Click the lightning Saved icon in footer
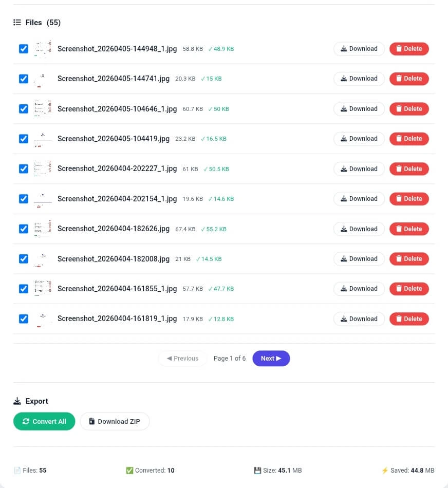The image size is (448, 488). tap(385, 470)
